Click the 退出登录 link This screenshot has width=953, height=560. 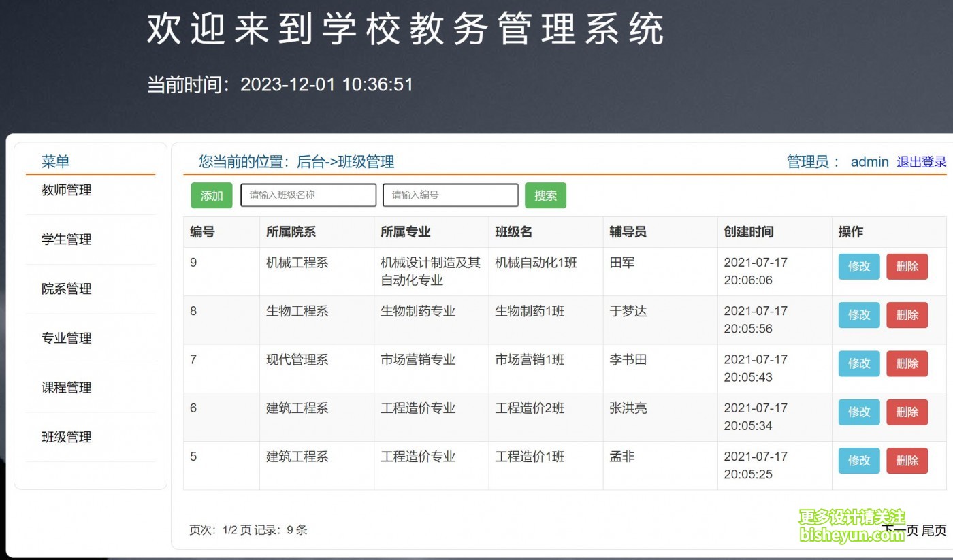(921, 162)
